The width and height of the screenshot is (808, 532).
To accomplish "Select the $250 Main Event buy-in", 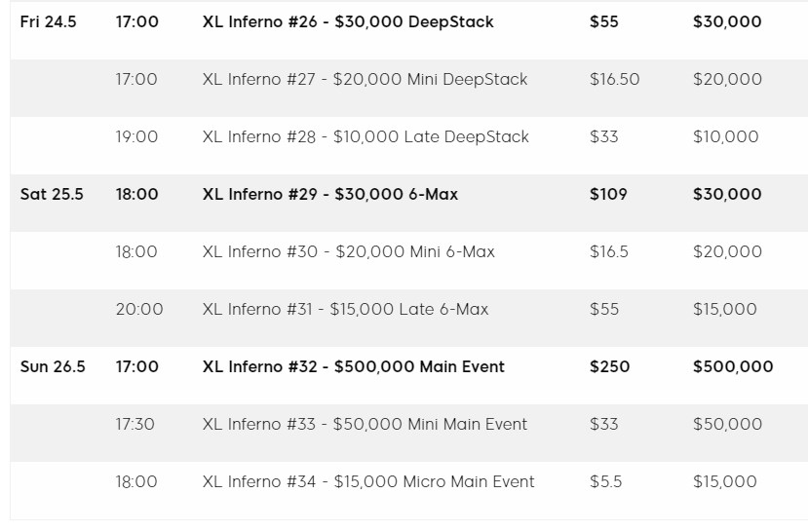I will pos(609,366).
